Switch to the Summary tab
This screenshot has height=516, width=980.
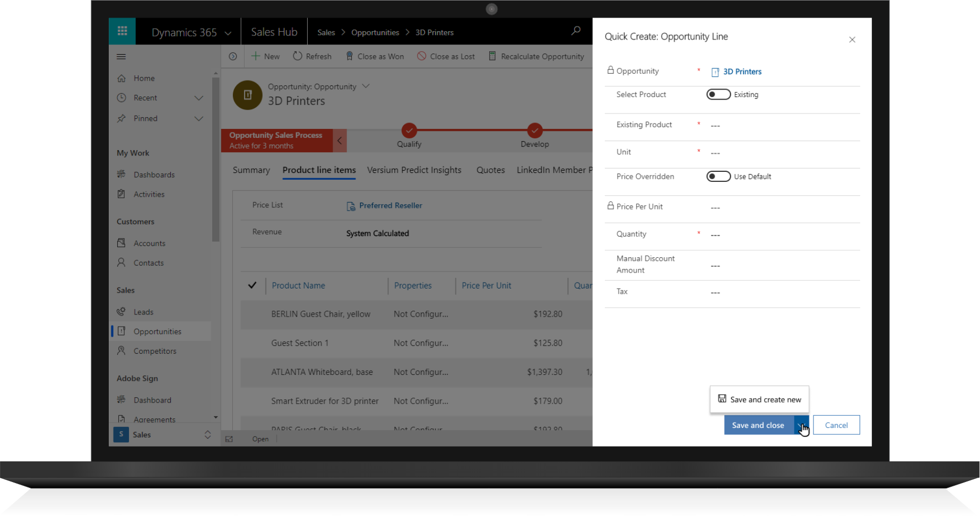[250, 170]
